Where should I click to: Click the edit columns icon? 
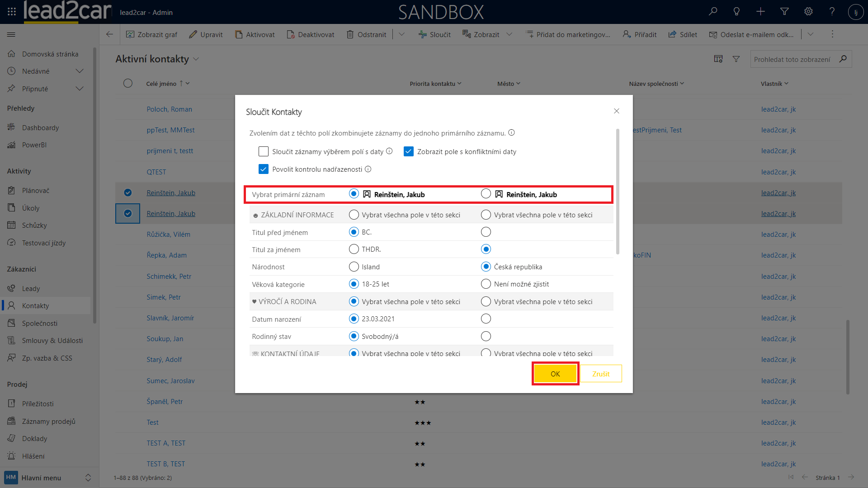718,59
